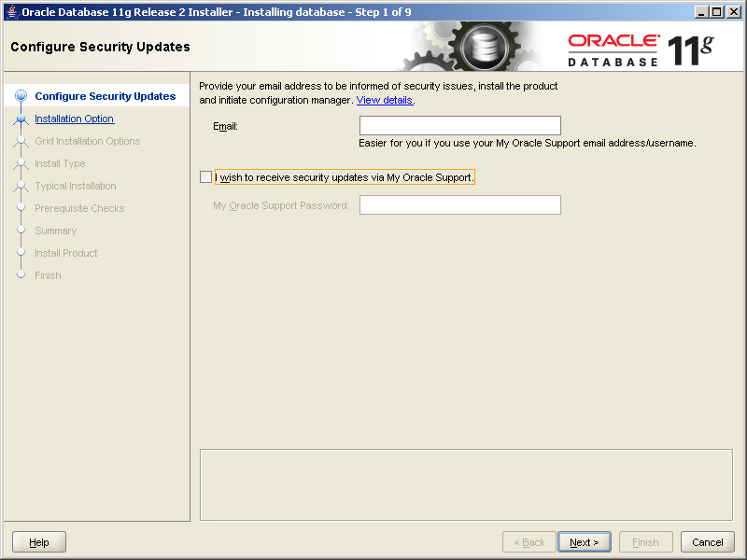The image size is (747, 560).
Task: Maximize the installer window
Action: [x=716, y=12]
